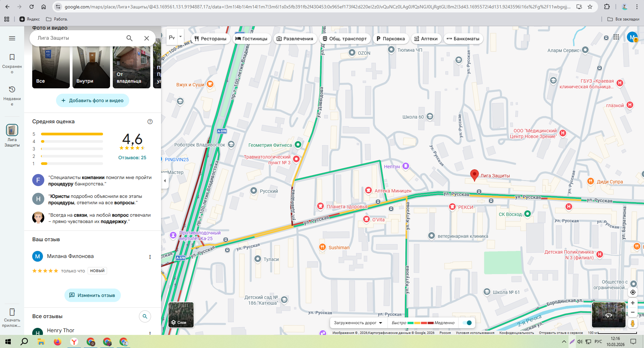
Task: Open the Chrome three-dot menu
Action: click(x=637, y=7)
